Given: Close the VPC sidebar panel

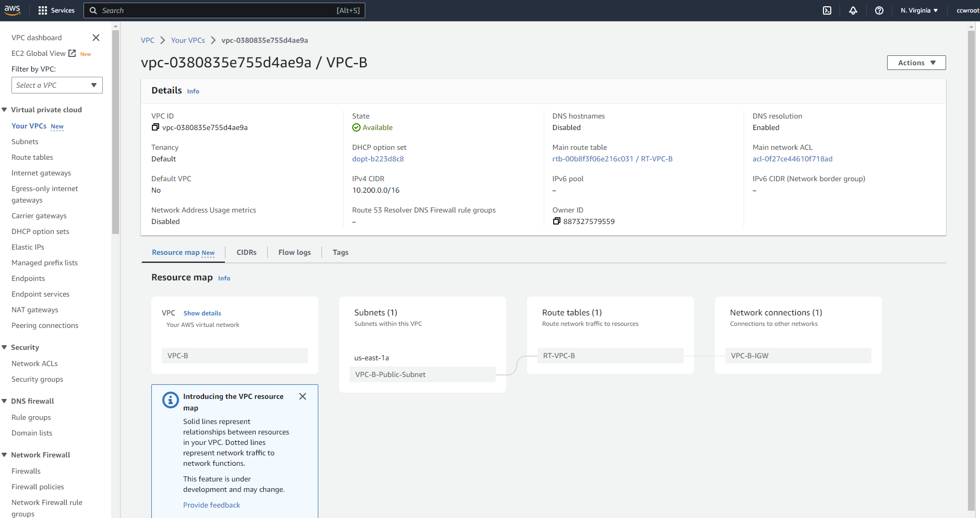Looking at the screenshot, I should pos(96,38).
